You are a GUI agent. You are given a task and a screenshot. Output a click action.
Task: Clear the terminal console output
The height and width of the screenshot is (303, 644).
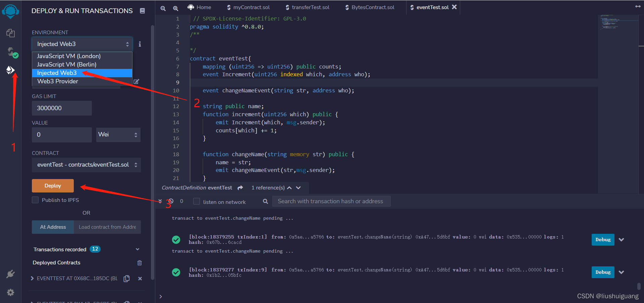click(171, 201)
